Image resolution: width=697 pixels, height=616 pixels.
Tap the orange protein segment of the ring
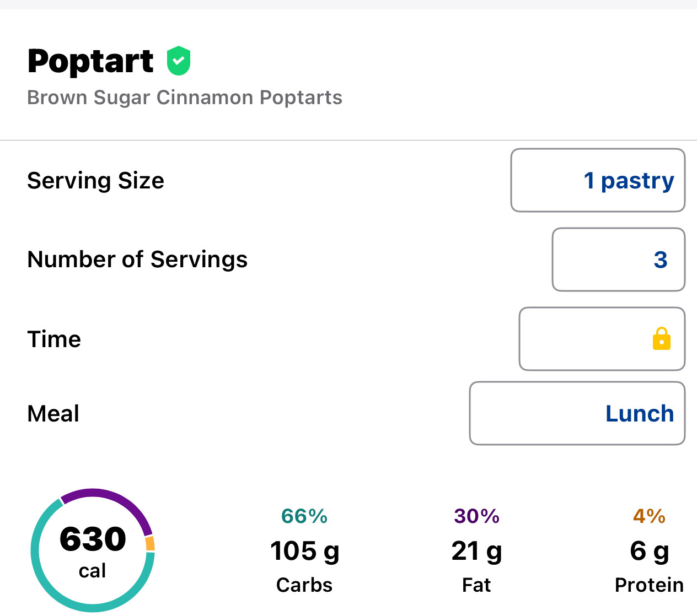click(x=150, y=544)
